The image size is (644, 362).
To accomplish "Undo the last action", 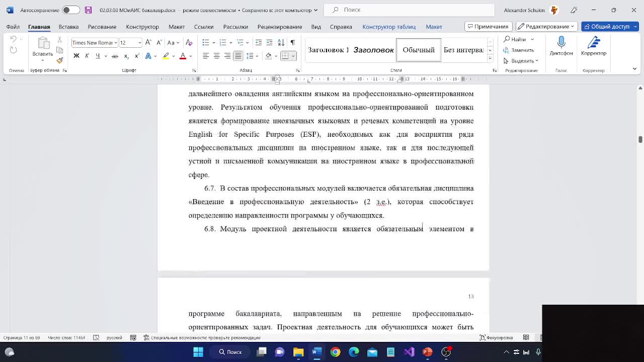I will point(14,39).
